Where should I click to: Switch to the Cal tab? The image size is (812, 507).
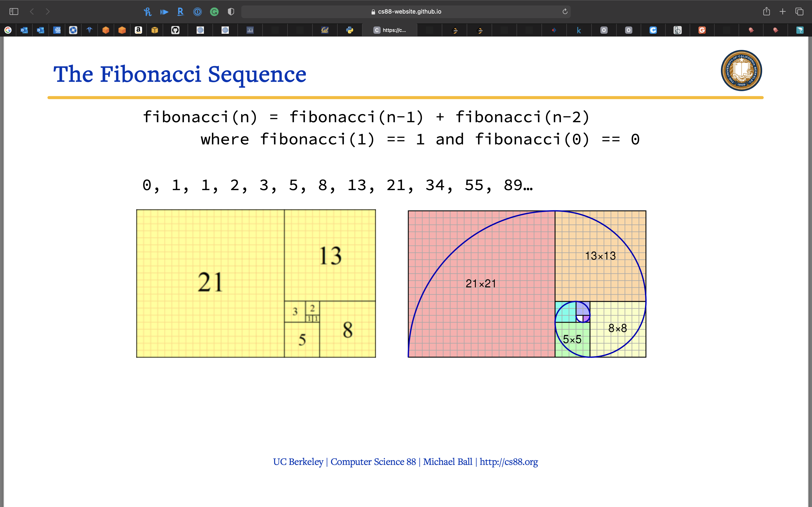pyautogui.click(x=325, y=30)
